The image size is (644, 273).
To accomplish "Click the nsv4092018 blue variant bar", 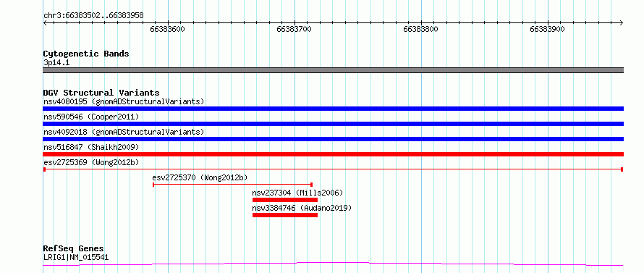I will pyautogui.click(x=333, y=139).
